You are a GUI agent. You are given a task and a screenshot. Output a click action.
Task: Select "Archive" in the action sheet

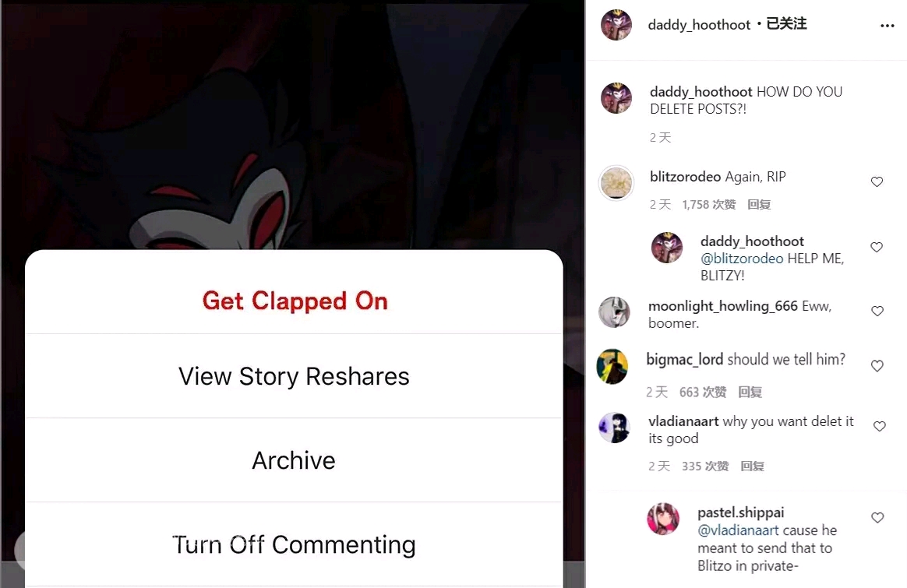click(x=295, y=461)
